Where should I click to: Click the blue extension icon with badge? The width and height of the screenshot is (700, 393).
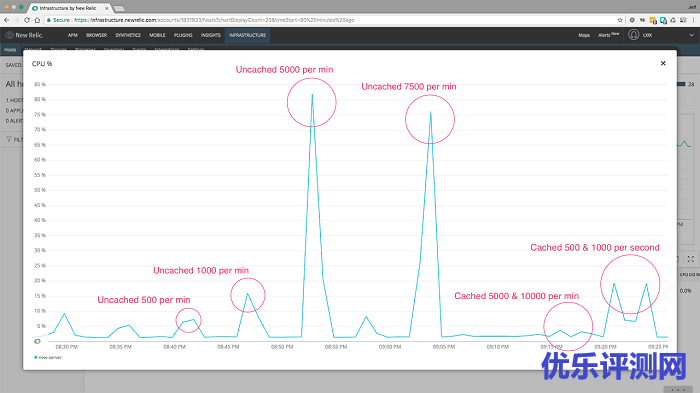tap(663, 20)
